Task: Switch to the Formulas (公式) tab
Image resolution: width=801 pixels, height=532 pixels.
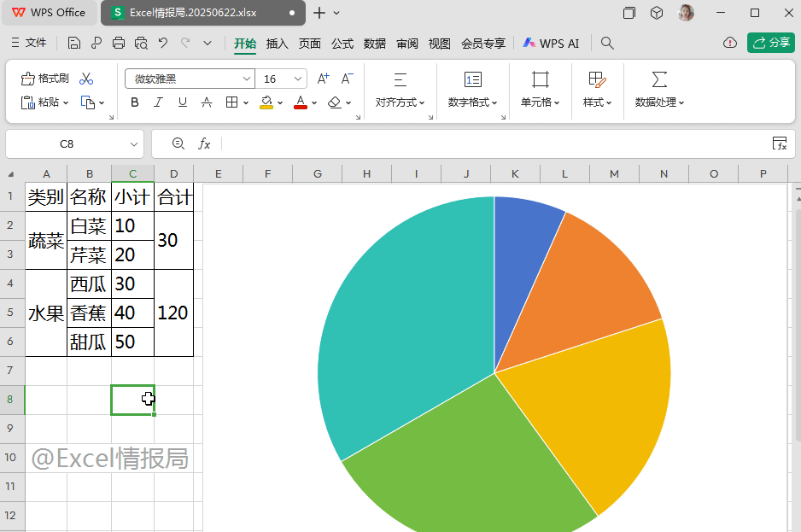Action: point(342,44)
